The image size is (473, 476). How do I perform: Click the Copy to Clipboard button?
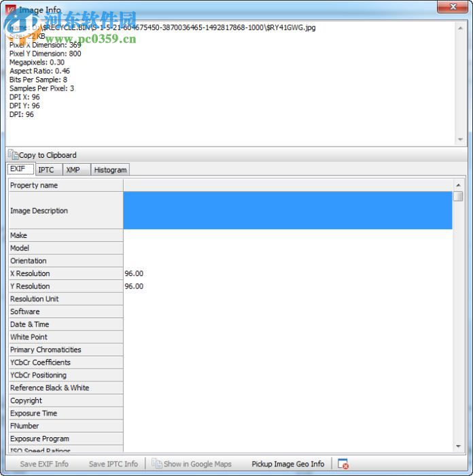point(43,155)
